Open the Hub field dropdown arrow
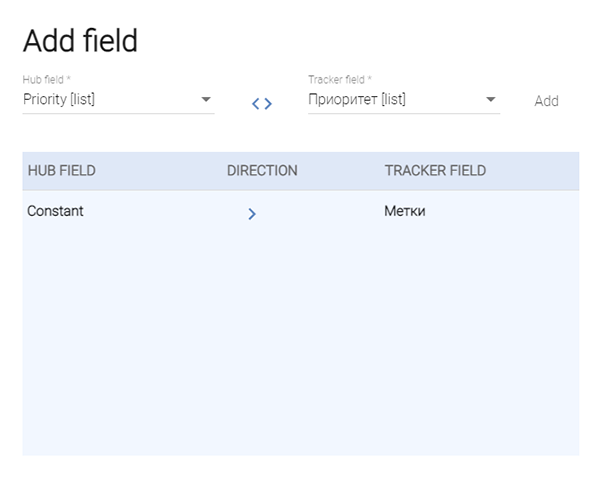The height and width of the screenshot is (488, 600). click(x=206, y=99)
